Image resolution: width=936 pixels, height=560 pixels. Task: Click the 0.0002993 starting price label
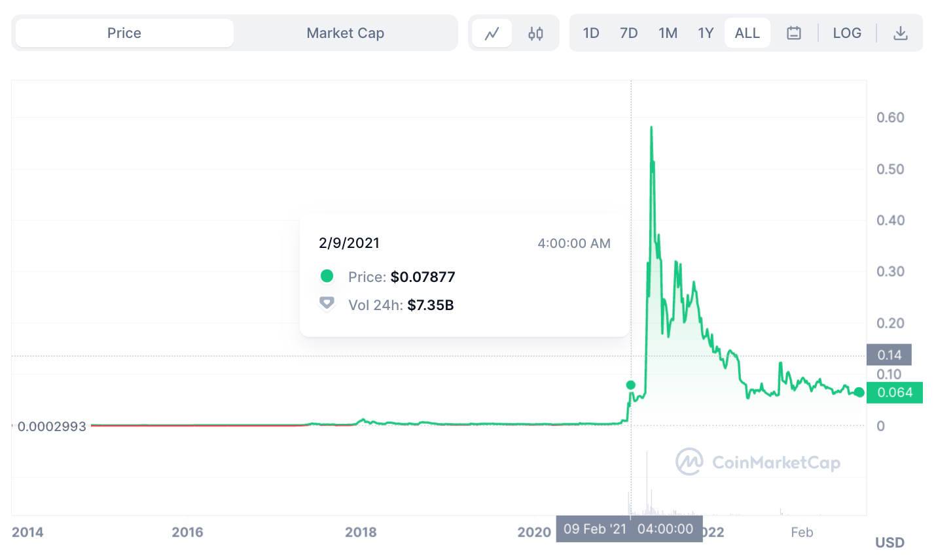pos(52,427)
